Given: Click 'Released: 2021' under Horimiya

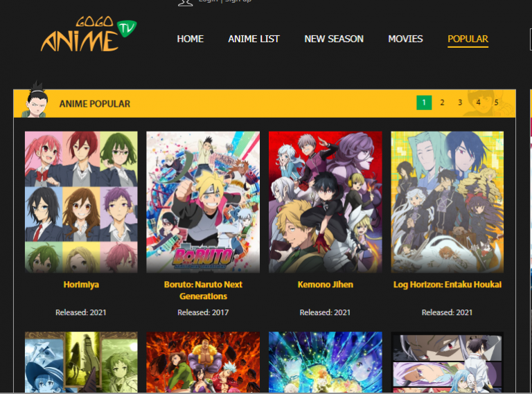Looking at the screenshot, I should (81, 312).
